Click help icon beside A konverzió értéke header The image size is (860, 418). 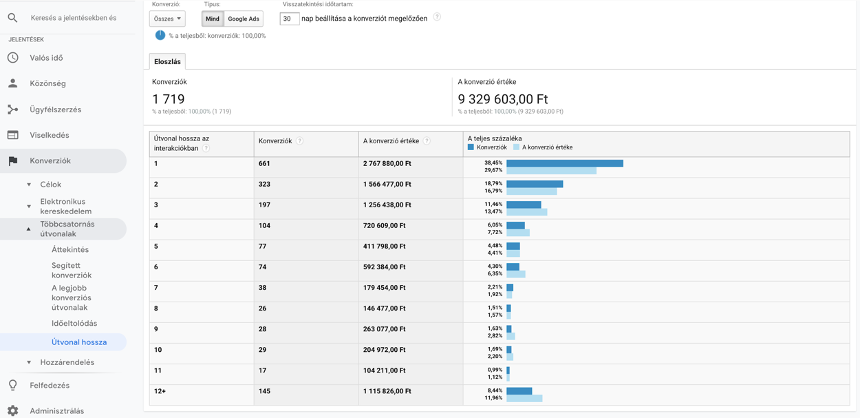427,141
